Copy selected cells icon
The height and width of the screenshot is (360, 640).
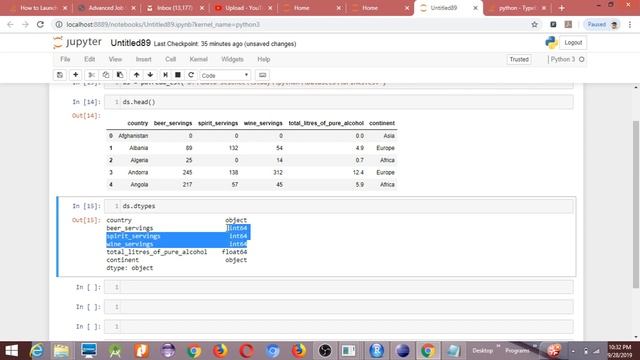tap(106, 75)
